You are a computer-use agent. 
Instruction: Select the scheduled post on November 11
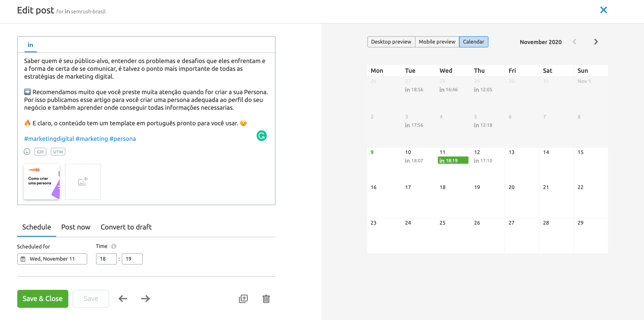pos(452,160)
